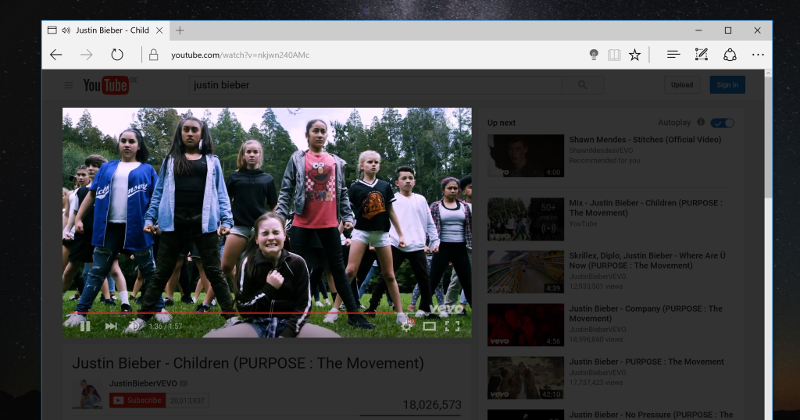
Task: Open video player settings gear
Action: click(405, 326)
